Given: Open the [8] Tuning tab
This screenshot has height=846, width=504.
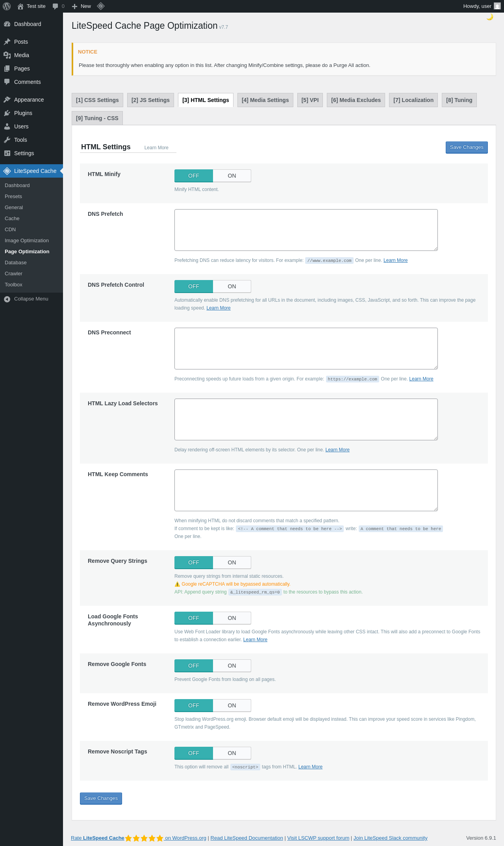Looking at the screenshot, I should [x=459, y=100].
